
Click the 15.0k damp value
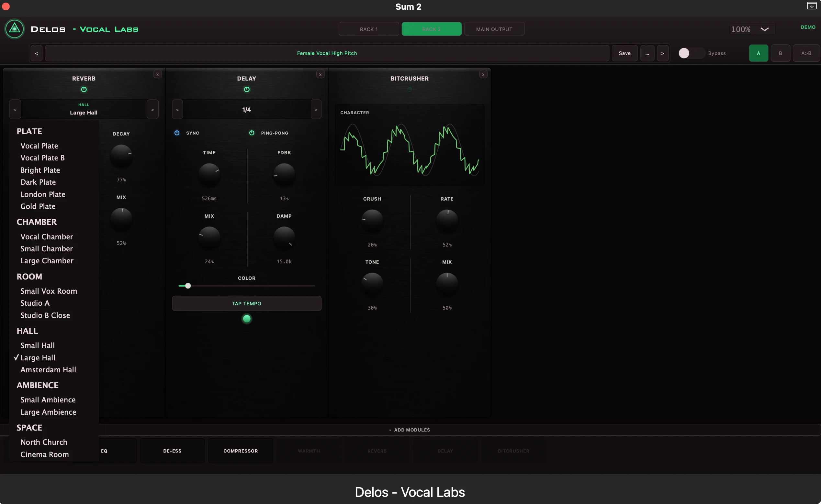tap(284, 262)
